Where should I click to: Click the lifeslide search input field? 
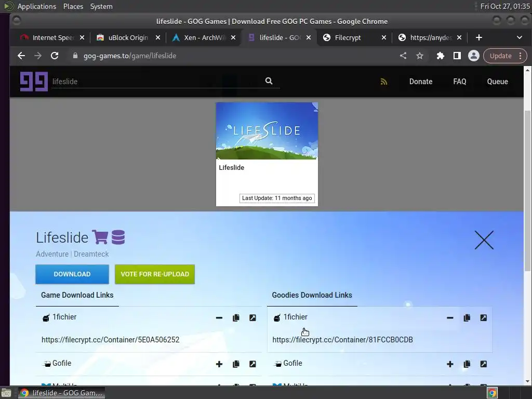coord(158,82)
